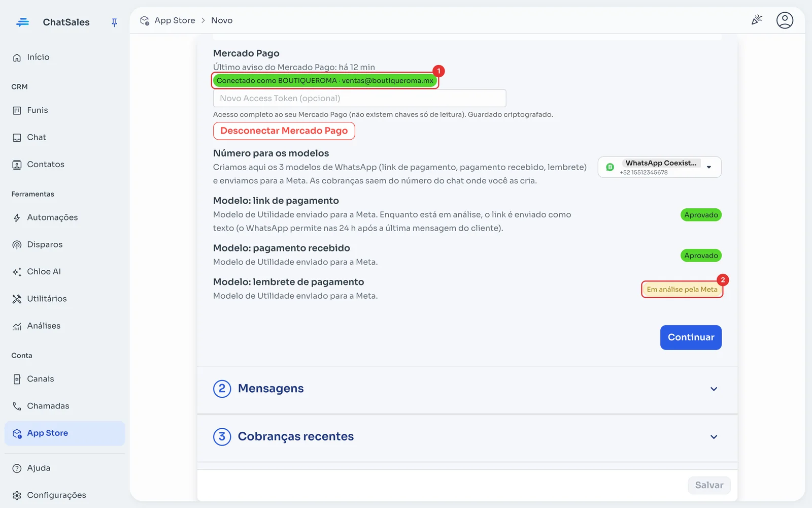Click the Canais device icon
The height and width of the screenshot is (508, 812).
click(17, 379)
